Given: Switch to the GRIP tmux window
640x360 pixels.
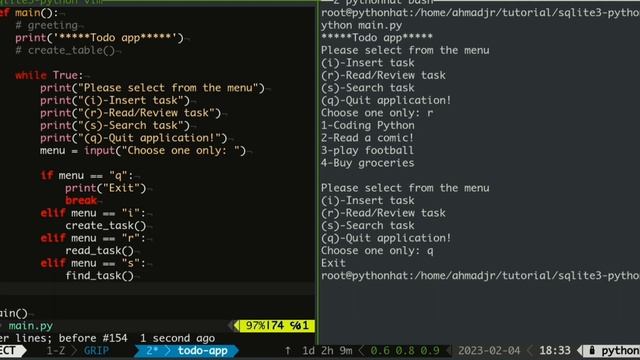Looking at the screenshot, I should point(96,351).
